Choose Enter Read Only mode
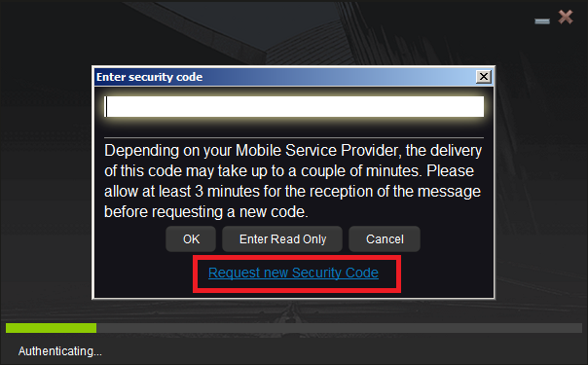The height and width of the screenshot is (365, 588). click(282, 239)
